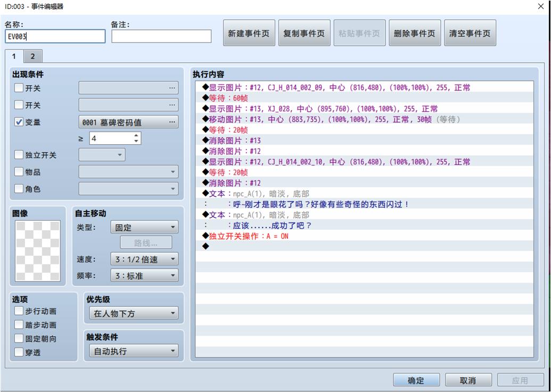Open the 角色 dropdown
551x392 pixels.
(128, 189)
